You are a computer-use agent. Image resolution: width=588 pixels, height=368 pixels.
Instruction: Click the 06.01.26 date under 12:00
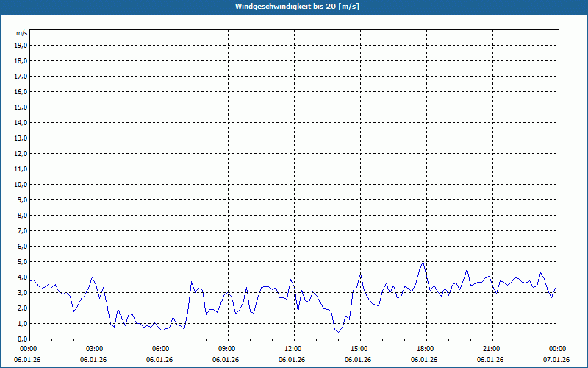coord(293,360)
